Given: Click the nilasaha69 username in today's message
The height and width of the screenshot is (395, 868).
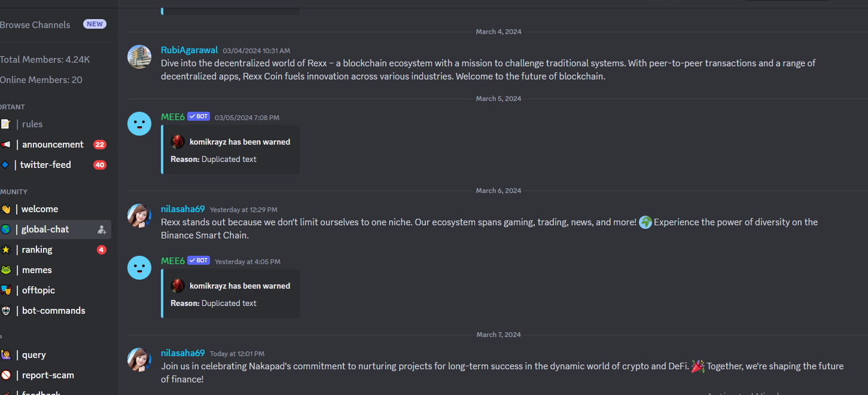Looking at the screenshot, I should (183, 353).
